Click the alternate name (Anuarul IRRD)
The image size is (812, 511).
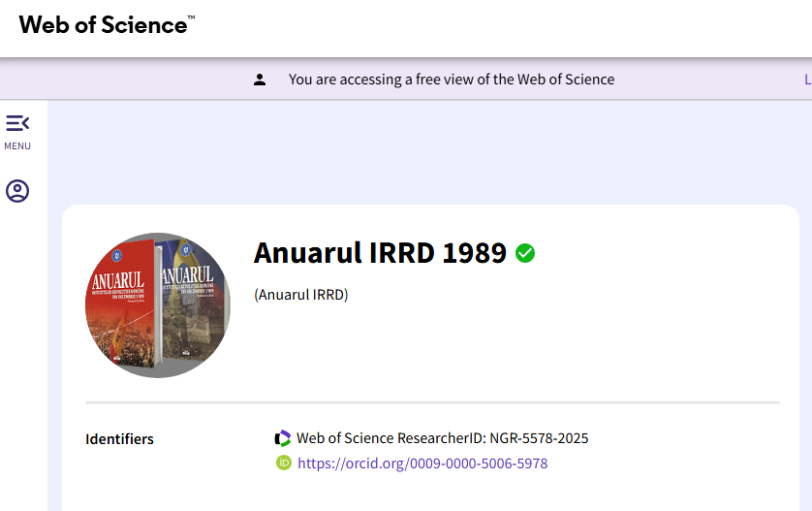[x=301, y=295]
